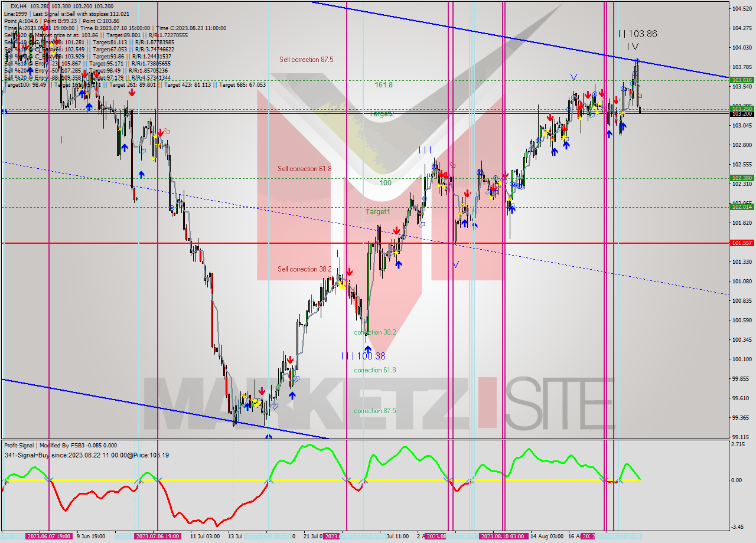Screen dimensions: 756x543
Task: Click the green 102.014 price tag
Action: tap(741, 207)
